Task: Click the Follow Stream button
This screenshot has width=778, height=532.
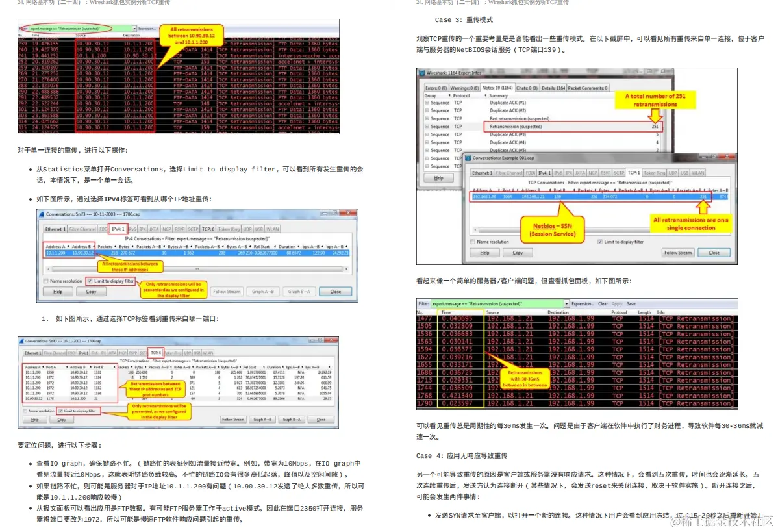Action: click(677, 253)
